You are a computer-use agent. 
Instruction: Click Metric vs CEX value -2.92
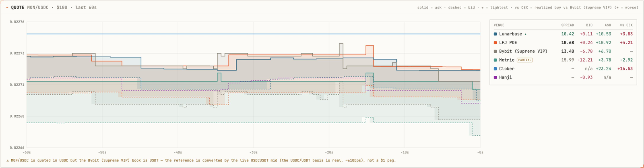click(626, 60)
